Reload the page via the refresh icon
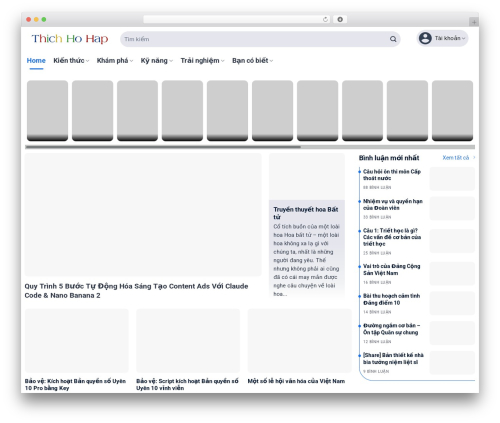 pyautogui.click(x=325, y=19)
